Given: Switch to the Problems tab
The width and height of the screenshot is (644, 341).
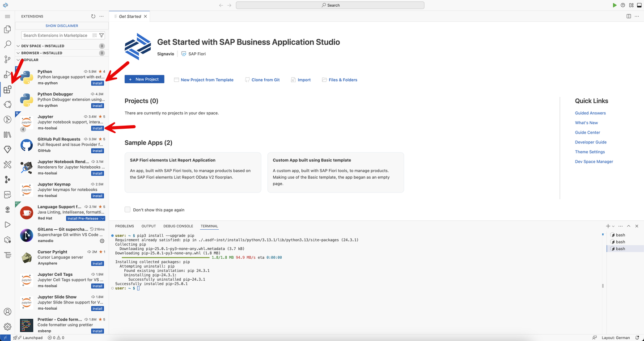Looking at the screenshot, I should point(124,226).
